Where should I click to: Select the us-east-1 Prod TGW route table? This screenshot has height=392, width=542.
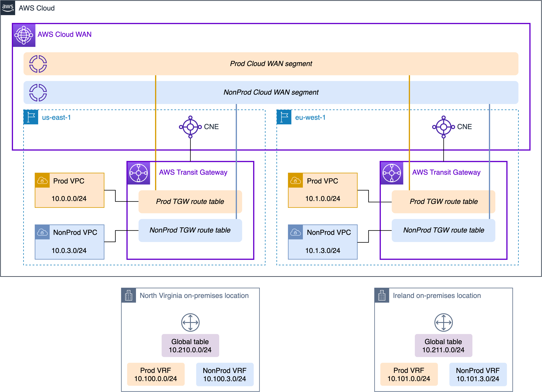coord(190,202)
